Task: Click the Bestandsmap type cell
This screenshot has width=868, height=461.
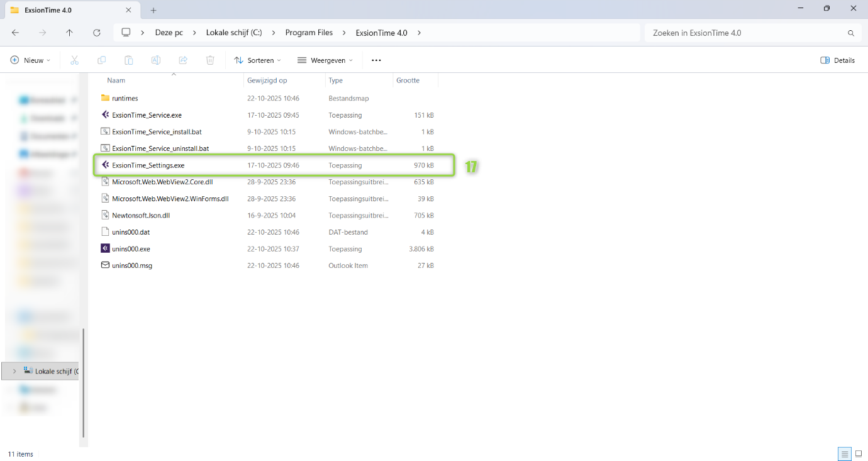Action: coord(348,98)
